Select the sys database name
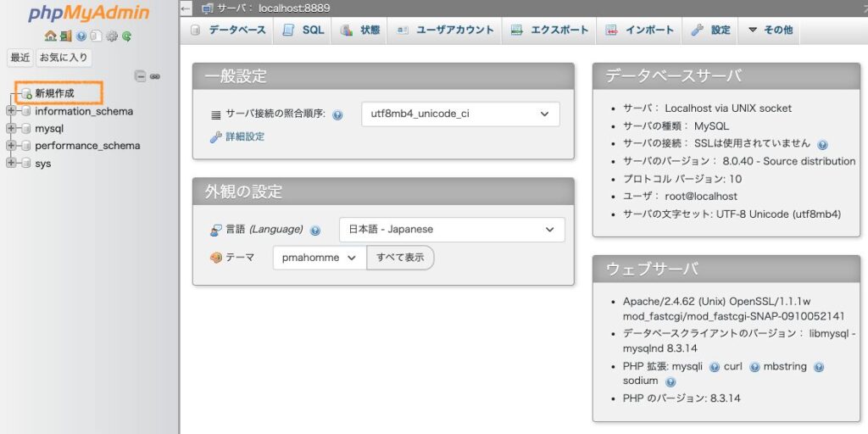 (42, 164)
